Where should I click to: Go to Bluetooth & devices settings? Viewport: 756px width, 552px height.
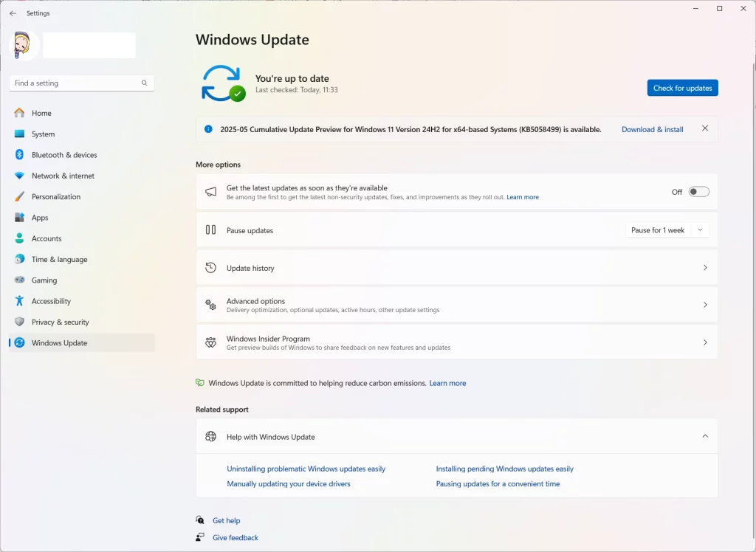[82, 155]
